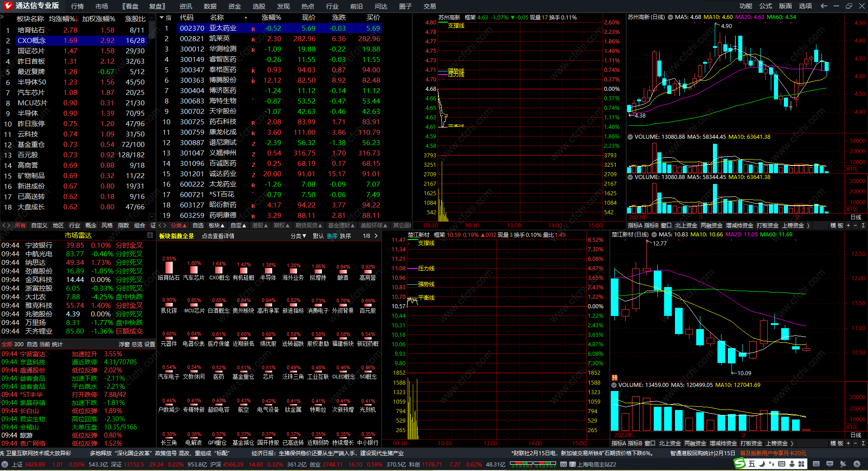
Task: Select 张序 ascending sort option
Action: pyautogui.click(x=332, y=236)
